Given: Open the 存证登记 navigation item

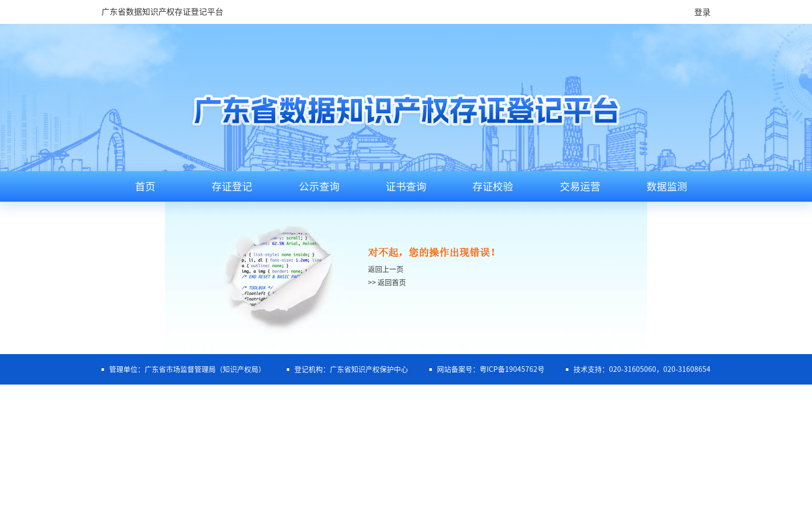Looking at the screenshot, I should pyautogui.click(x=232, y=186).
